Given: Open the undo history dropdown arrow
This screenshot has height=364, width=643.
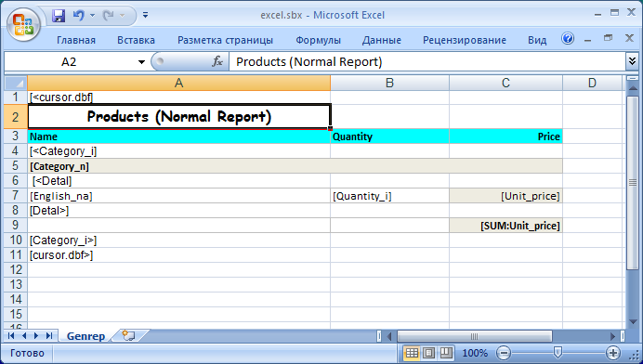Looking at the screenshot, I should pos(92,16).
